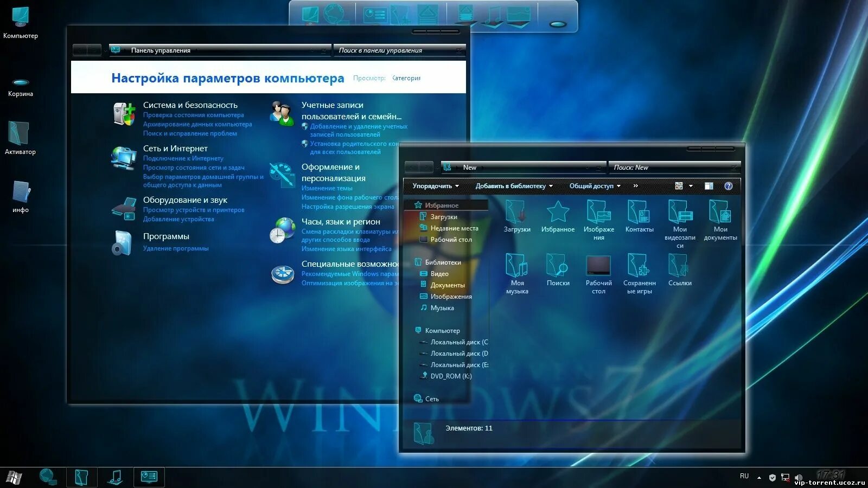Select DVD_ROM (K:) drive in the navigation pane
Screen dimensions: 868x488
click(x=451, y=376)
